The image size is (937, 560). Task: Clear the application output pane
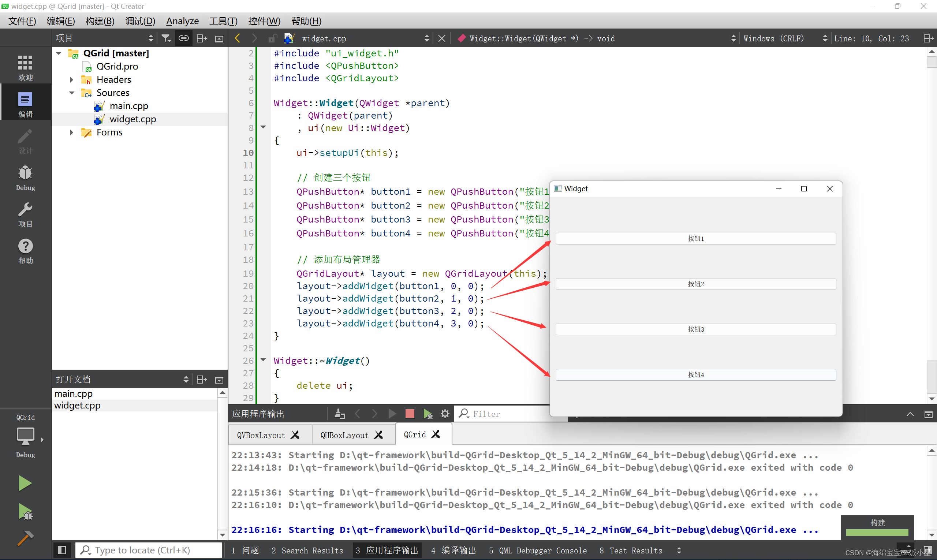click(340, 414)
